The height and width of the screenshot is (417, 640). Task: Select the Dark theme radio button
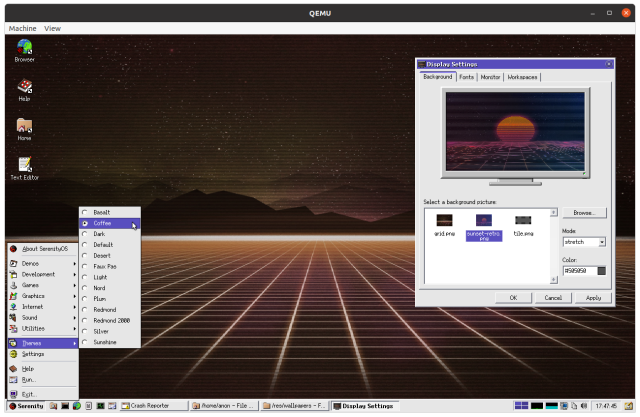(85, 234)
